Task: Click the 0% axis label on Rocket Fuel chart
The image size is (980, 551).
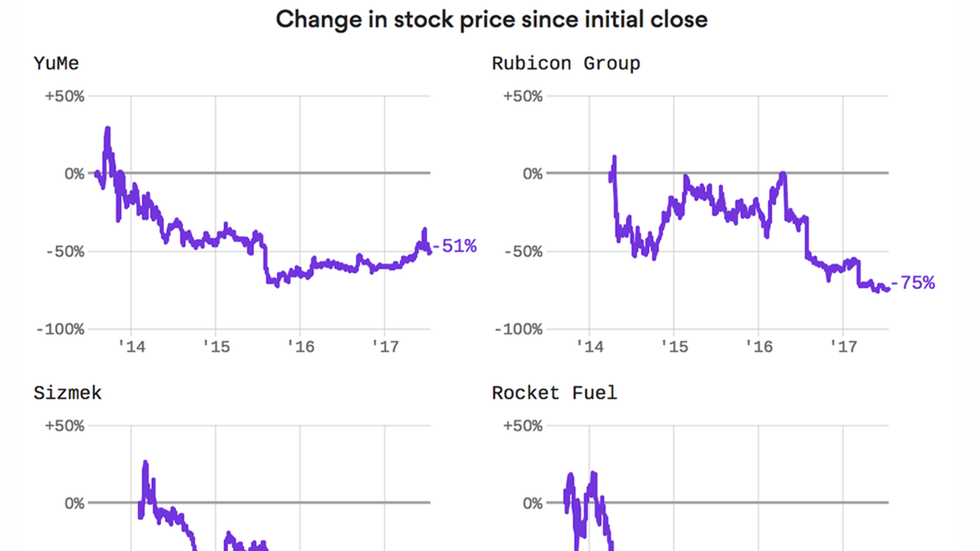Action: (532, 504)
